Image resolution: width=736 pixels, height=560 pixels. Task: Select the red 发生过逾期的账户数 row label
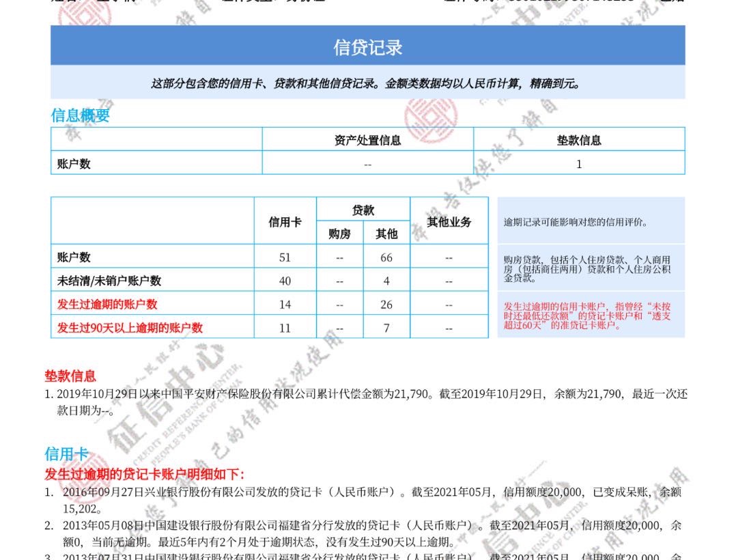[x=107, y=304]
